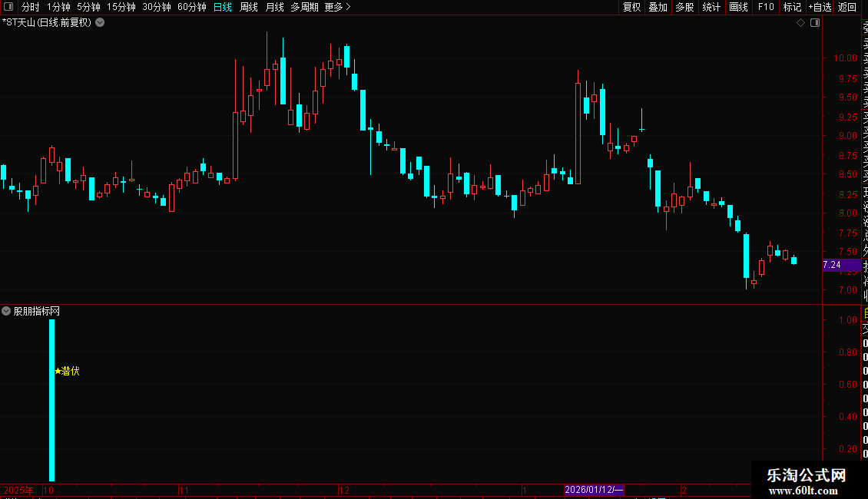The width and height of the screenshot is (868, 499).
Task: Switch to 周线 weekly chart
Action: (249, 7)
